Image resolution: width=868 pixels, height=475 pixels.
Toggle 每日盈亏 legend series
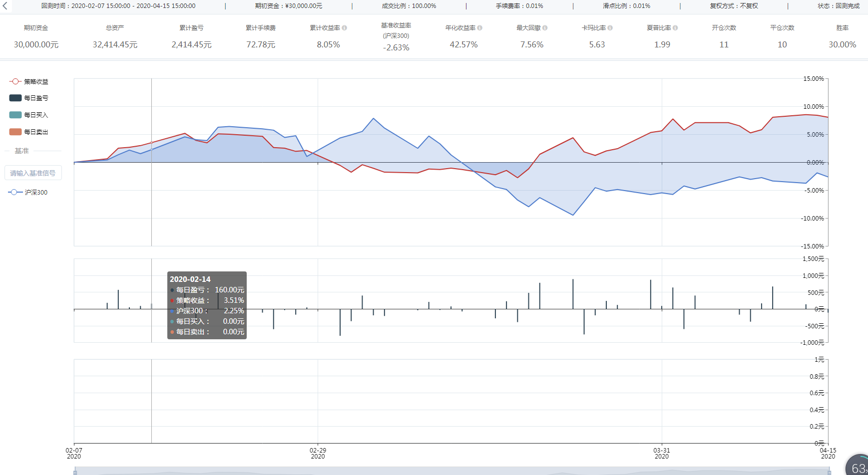pos(29,98)
